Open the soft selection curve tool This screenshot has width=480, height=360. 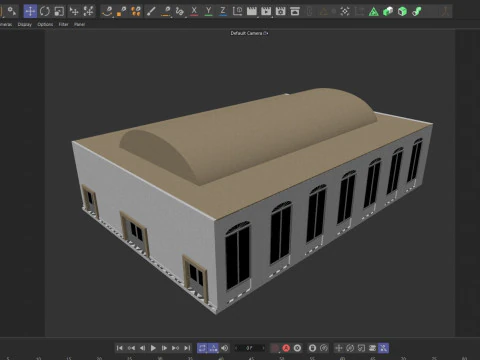click(107, 11)
